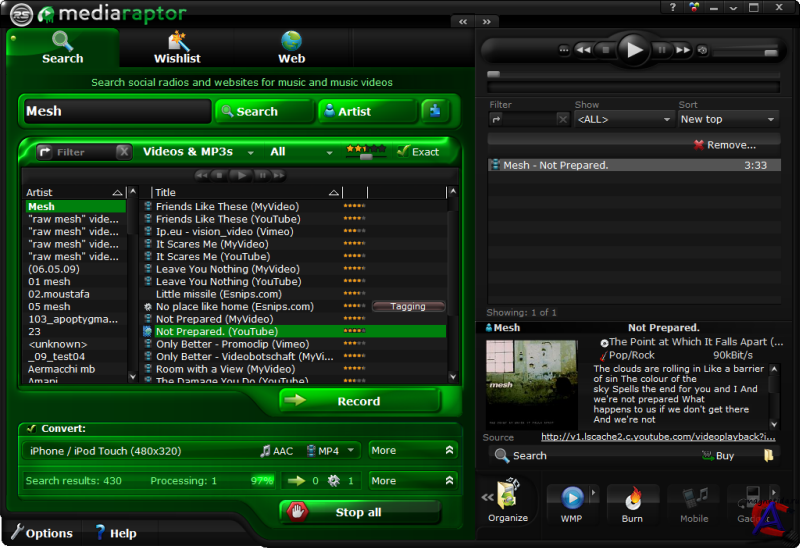Image resolution: width=800 pixels, height=548 pixels.
Task: Click the help question mark in title bar
Action: pyautogui.click(x=673, y=7)
